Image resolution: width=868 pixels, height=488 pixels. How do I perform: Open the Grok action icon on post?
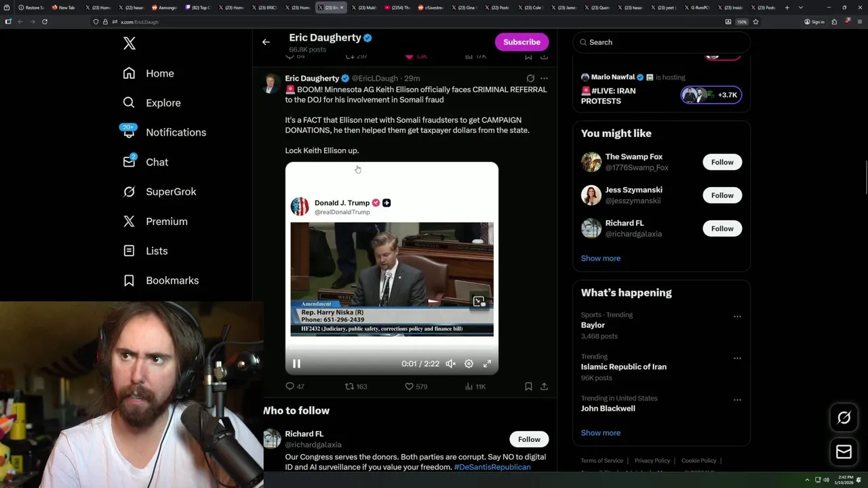tap(530, 79)
